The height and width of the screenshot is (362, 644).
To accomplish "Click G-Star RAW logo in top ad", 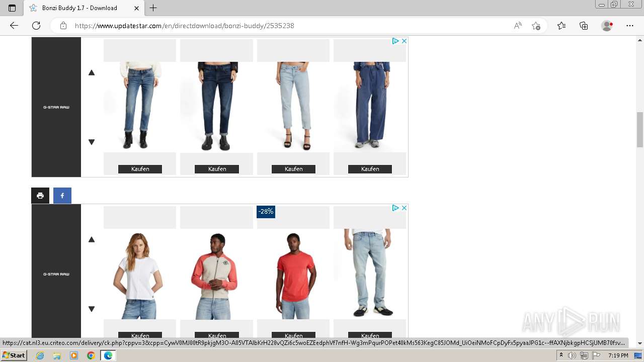I will pos(56,107).
